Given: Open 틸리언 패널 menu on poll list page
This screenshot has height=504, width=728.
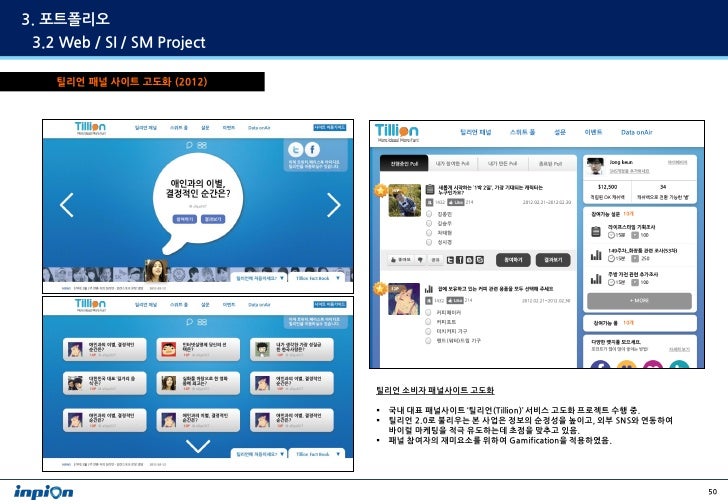Looking at the screenshot, I should pyautogui.click(x=475, y=132).
